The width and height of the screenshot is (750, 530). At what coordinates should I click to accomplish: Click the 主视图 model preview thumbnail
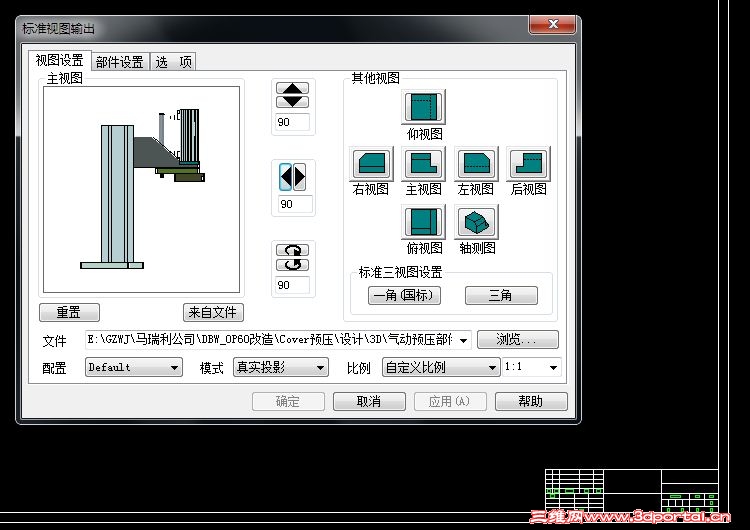(x=142, y=189)
